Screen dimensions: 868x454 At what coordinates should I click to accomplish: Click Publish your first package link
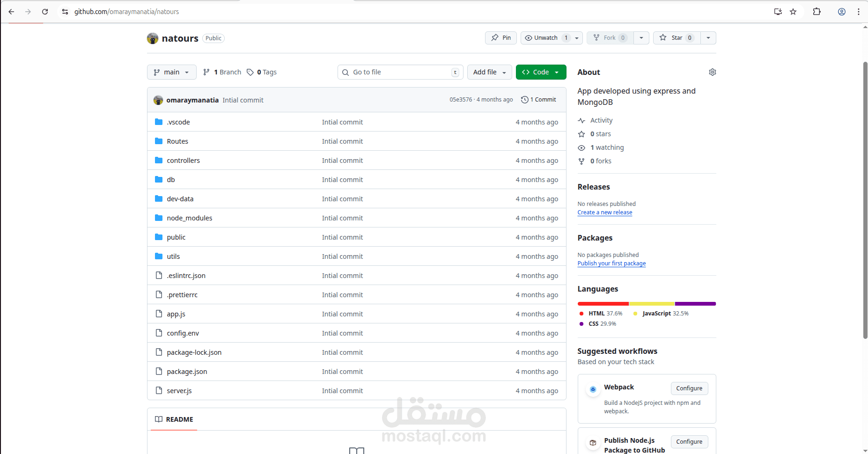coord(611,264)
